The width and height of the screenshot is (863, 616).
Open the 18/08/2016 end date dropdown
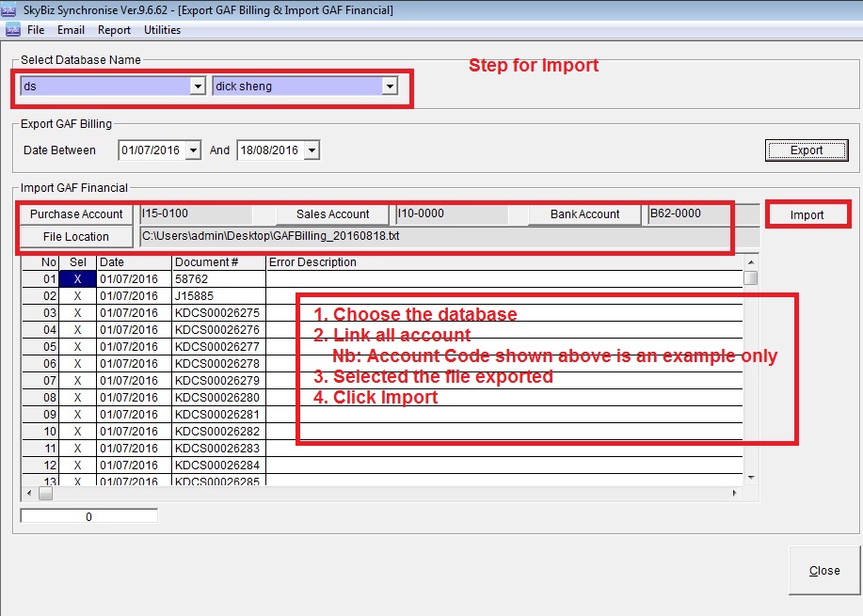coord(312,150)
